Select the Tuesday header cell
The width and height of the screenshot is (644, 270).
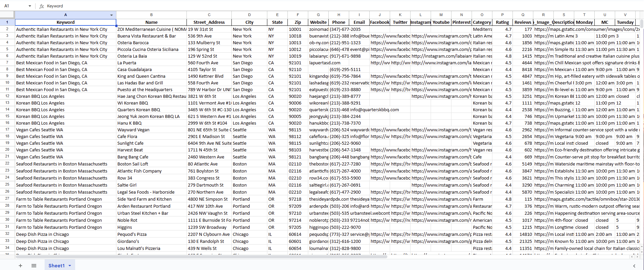[x=625, y=22]
